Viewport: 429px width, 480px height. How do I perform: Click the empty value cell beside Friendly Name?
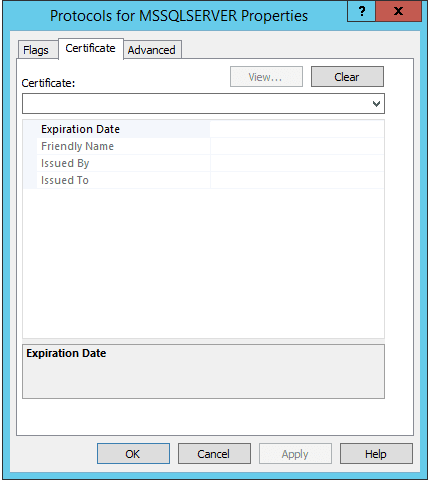(297, 146)
